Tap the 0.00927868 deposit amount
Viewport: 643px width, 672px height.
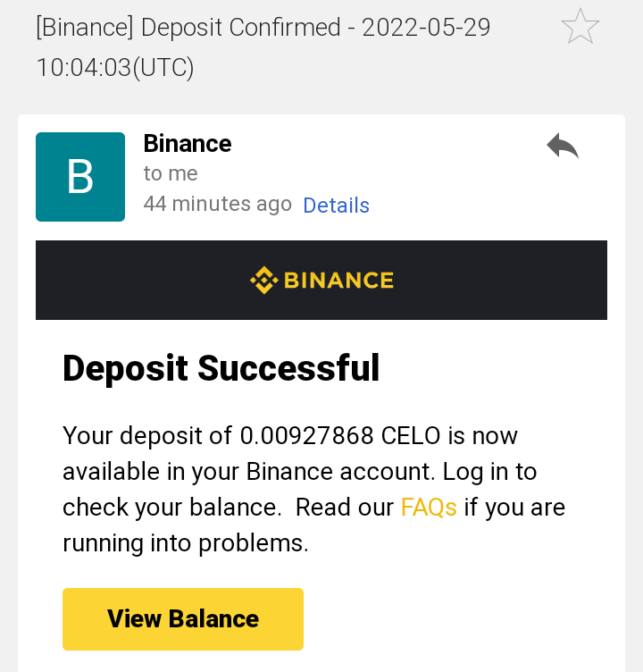point(306,436)
